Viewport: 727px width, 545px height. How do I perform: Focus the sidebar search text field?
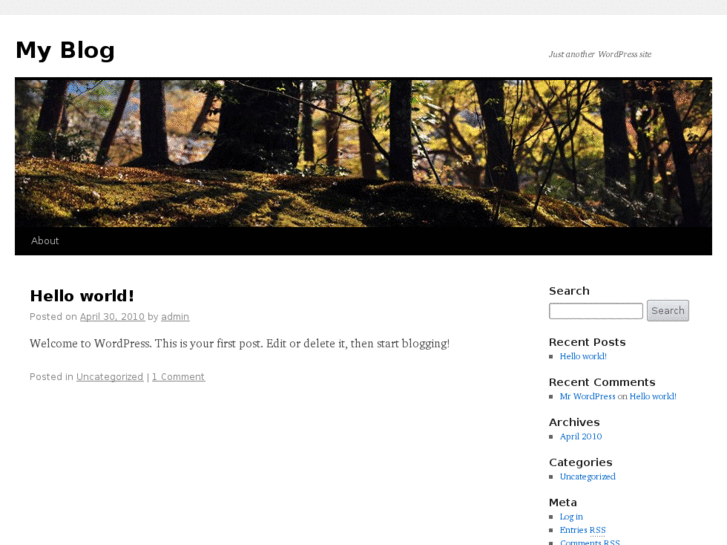click(596, 311)
